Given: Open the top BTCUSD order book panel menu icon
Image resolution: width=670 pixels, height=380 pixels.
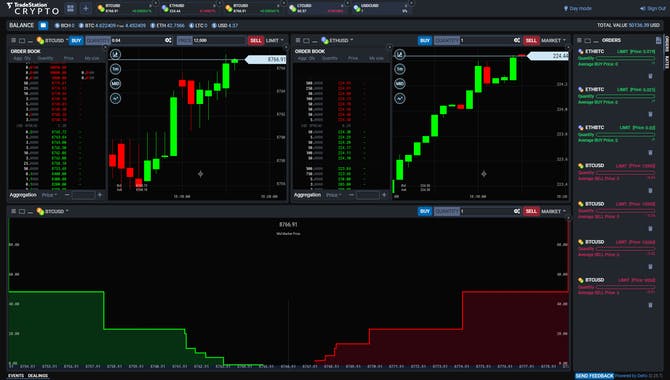Looking at the screenshot, I should coord(14,41).
